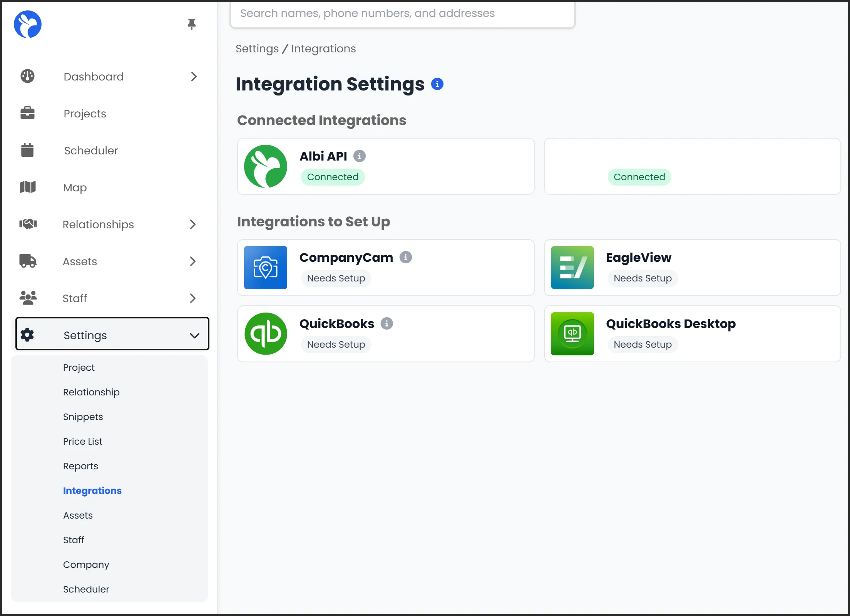Open Snippets settings submenu item
This screenshot has width=850, height=616.
click(x=83, y=417)
